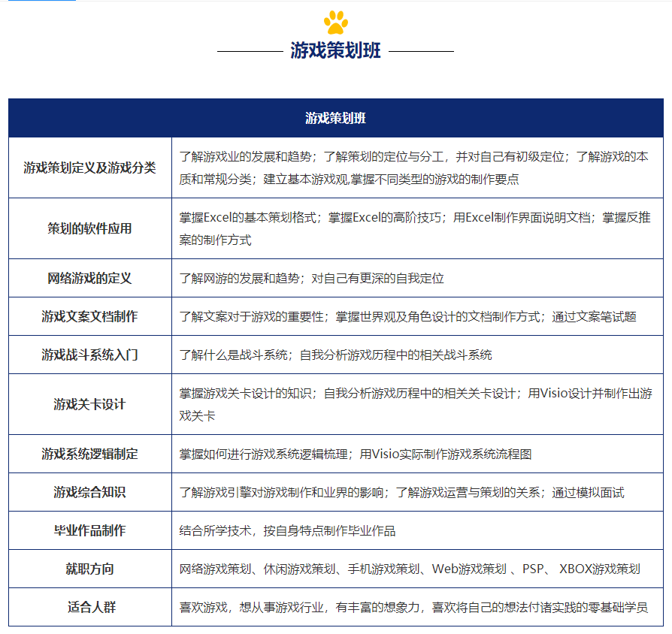Viewport: 672px width, 634px height.
Task: Select the 毕业作品制作 row label
Action: click(x=89, y=530)
